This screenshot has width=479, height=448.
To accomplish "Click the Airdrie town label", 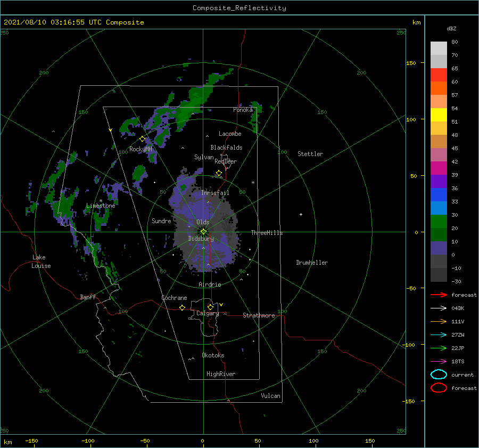I will click(210, 284).
